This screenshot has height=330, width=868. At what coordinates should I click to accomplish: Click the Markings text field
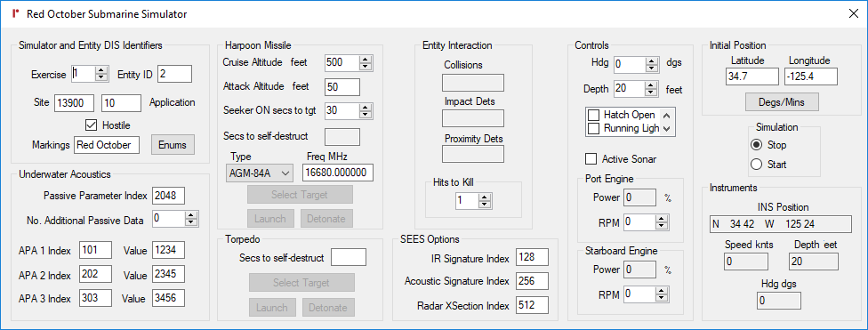107,145
